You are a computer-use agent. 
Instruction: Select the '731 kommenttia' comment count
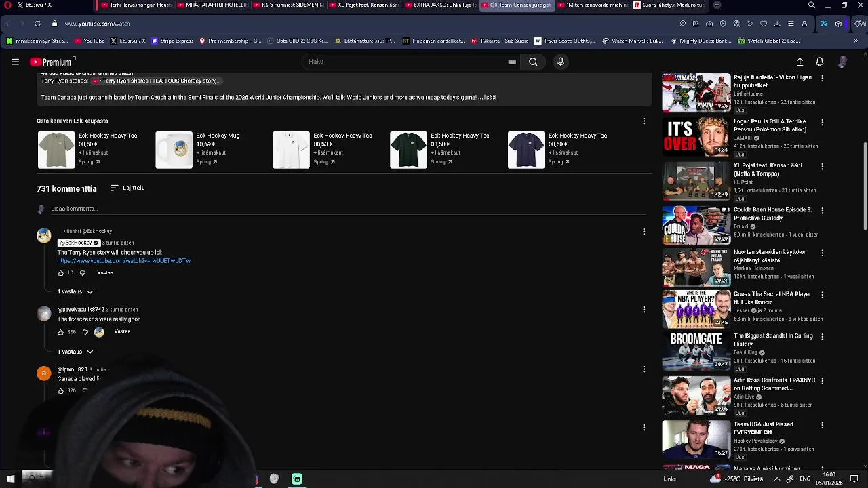[66, 189]
